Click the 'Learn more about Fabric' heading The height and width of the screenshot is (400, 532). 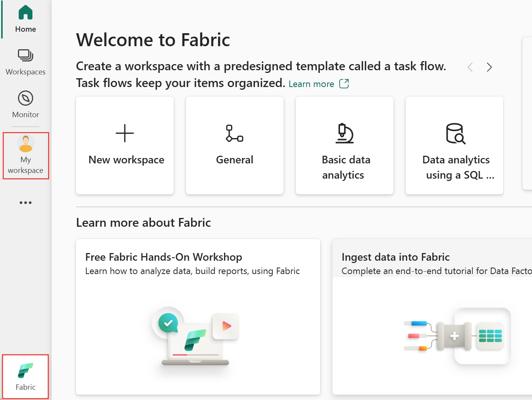pyautogui.click(x=143, y=223)
